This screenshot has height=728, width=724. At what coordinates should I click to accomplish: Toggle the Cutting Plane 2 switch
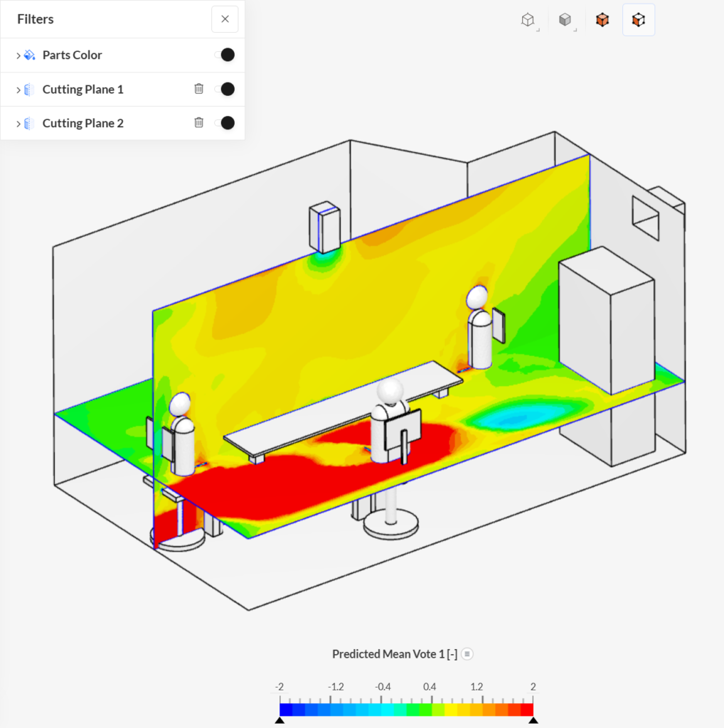225,123
